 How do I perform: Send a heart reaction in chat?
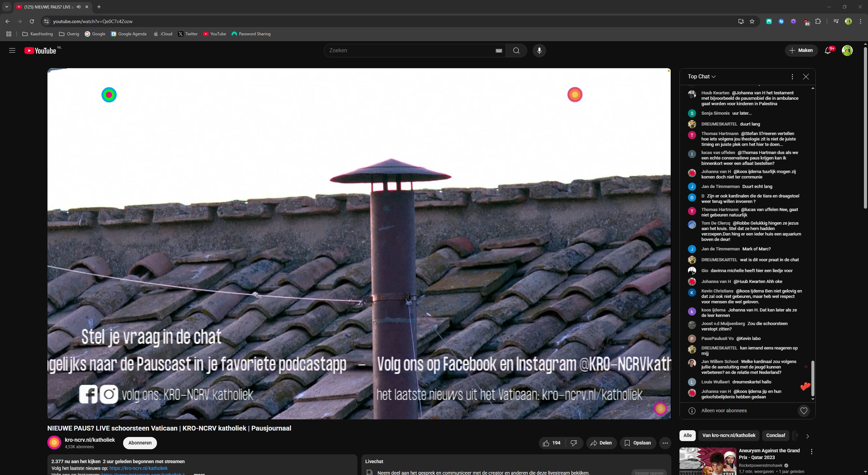(x=804, y=411)
